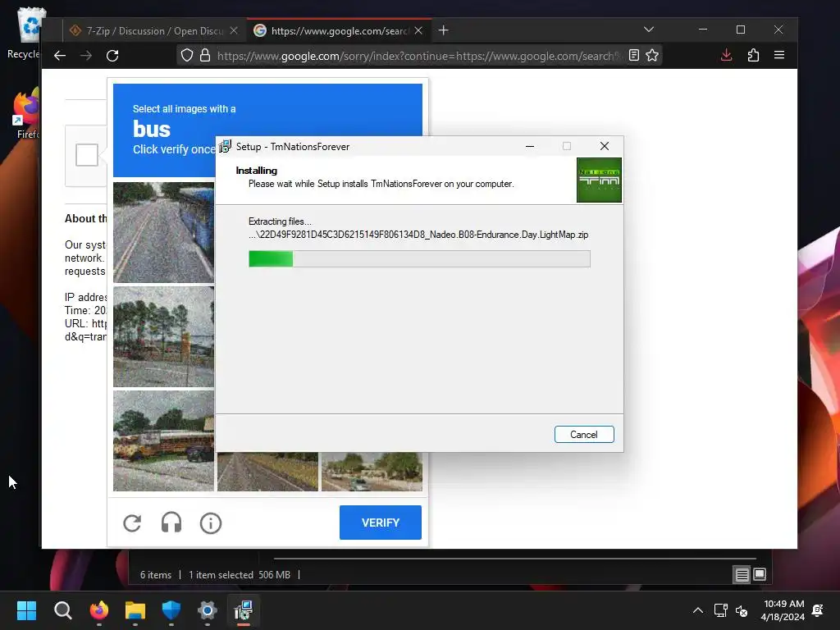Show hidden system tray icons
The width and height of the screenshot is (840, 630).
tap(698, 610)
